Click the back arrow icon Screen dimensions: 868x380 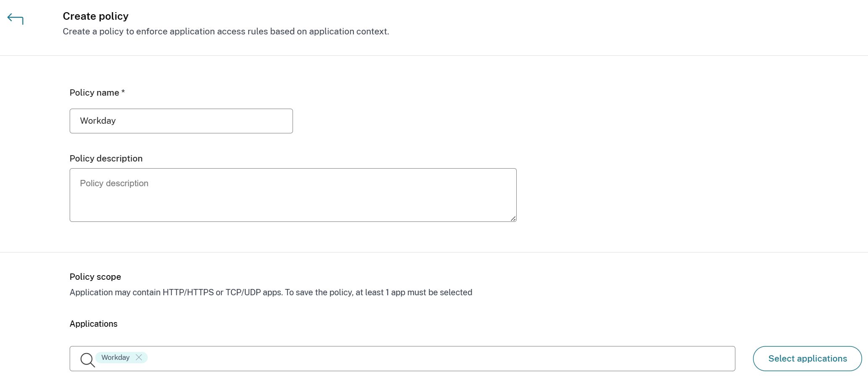(x=15, y=19)
